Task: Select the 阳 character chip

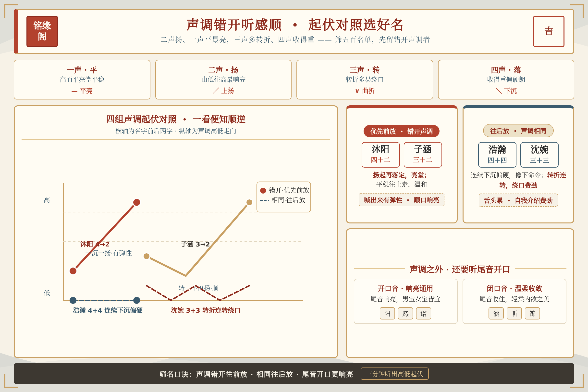Action: 387,313
